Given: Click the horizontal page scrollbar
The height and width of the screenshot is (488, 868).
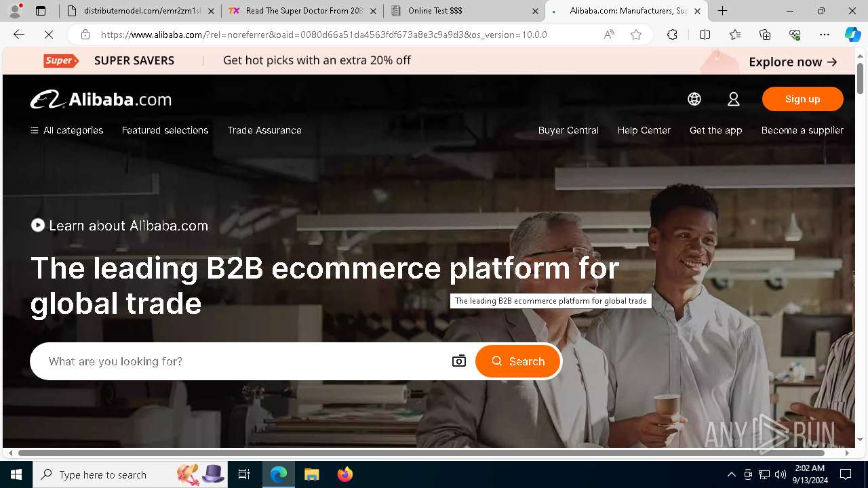Looking at the screenshot, I should point(421,453).
